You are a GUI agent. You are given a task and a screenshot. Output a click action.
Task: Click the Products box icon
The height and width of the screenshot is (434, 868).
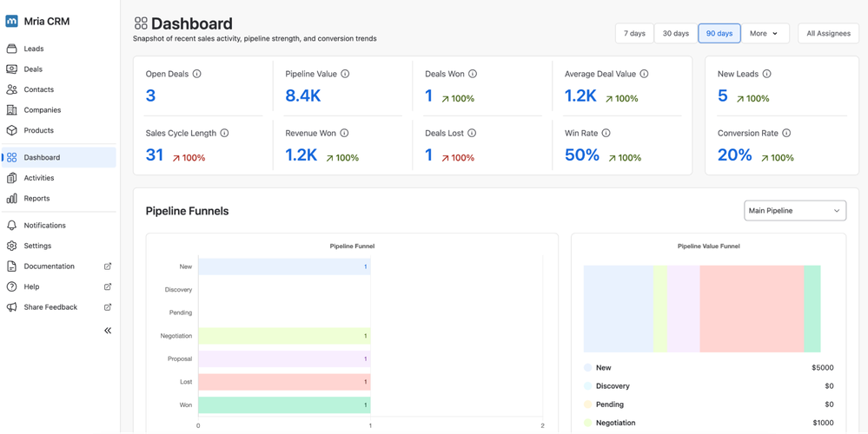[x=11, y=130]
